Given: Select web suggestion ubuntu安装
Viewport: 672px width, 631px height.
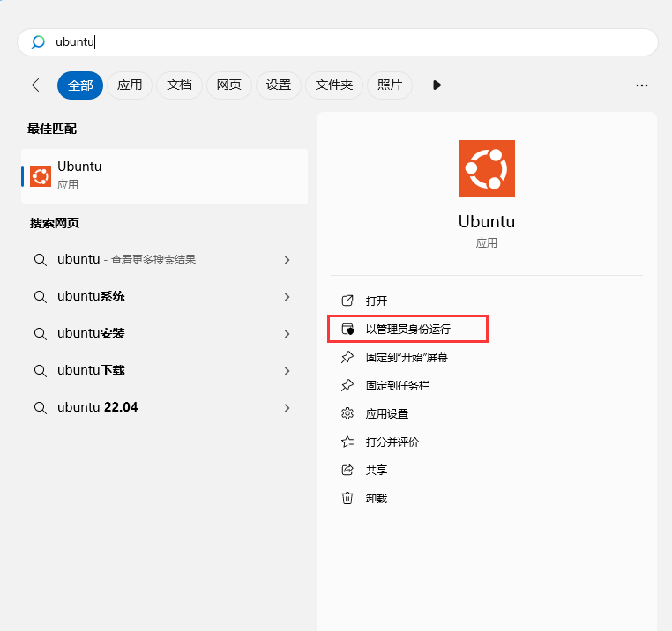Looking at the screenshot, I should pos(163,333).
